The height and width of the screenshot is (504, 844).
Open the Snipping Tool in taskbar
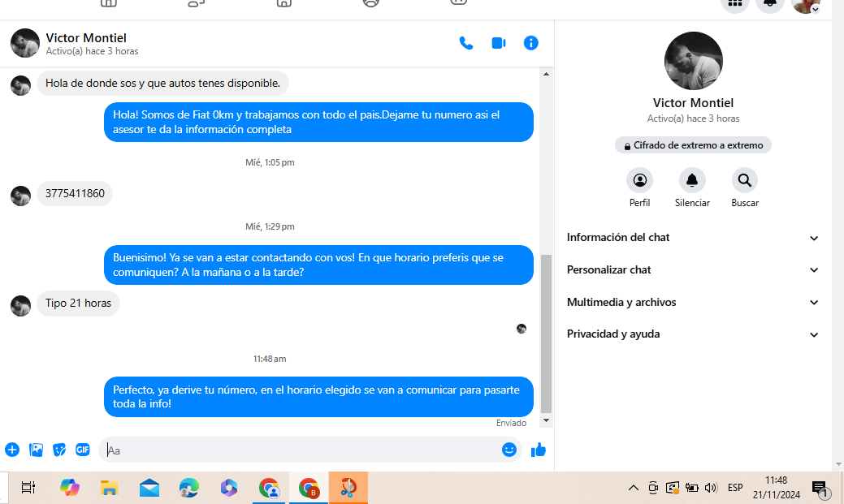(x=348, y=488)
